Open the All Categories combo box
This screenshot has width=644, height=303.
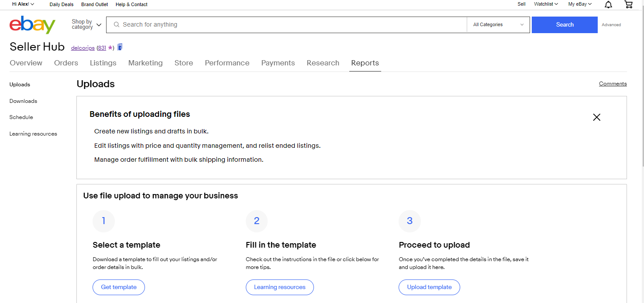498,25
